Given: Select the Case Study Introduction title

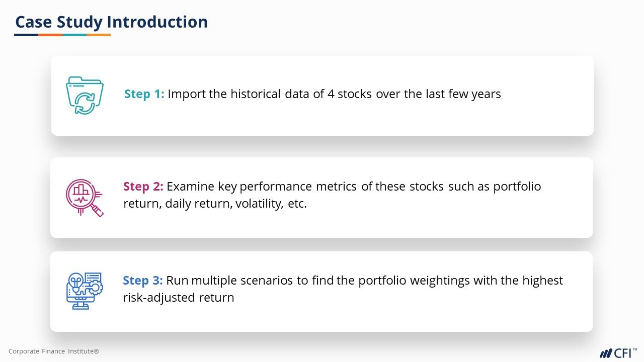Looking at the screenshot, I should tap(111, 22).
